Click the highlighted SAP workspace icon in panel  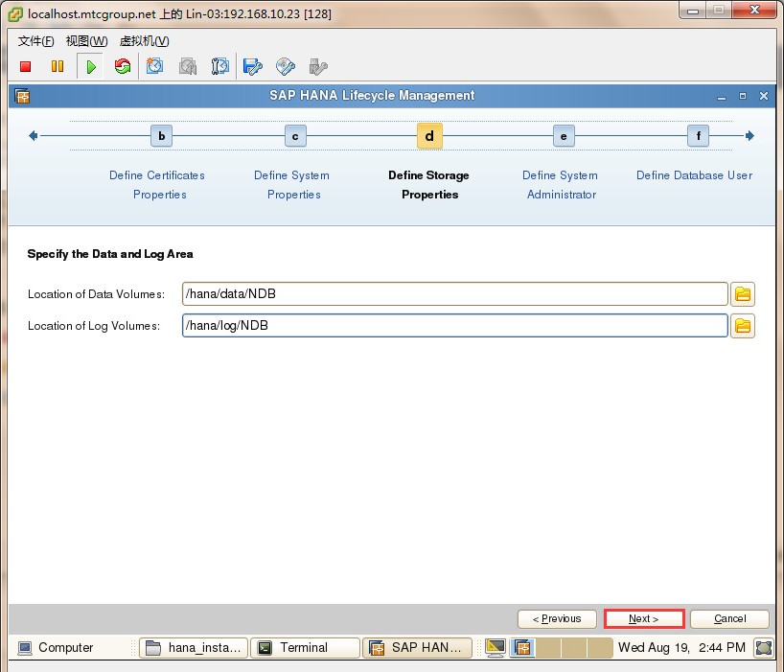(x=522, y=647)
